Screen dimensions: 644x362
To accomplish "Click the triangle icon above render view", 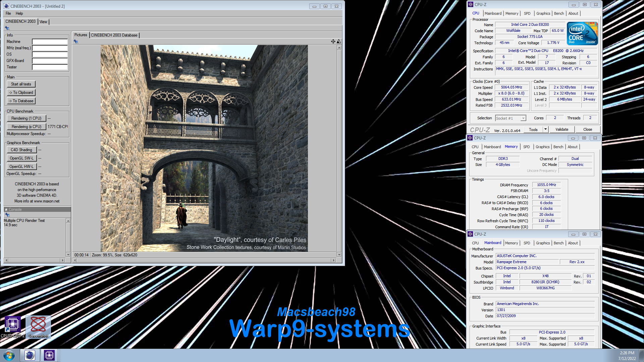I will click(x=339, y=42).
